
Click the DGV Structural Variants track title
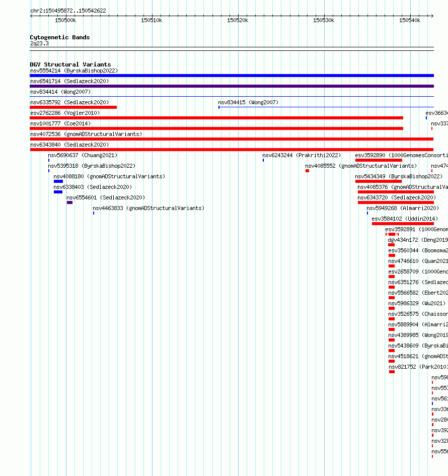70,64
